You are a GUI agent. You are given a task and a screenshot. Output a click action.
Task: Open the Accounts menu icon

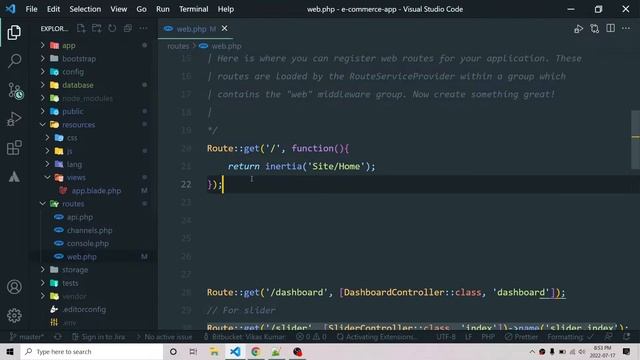(x=14, y=287)
